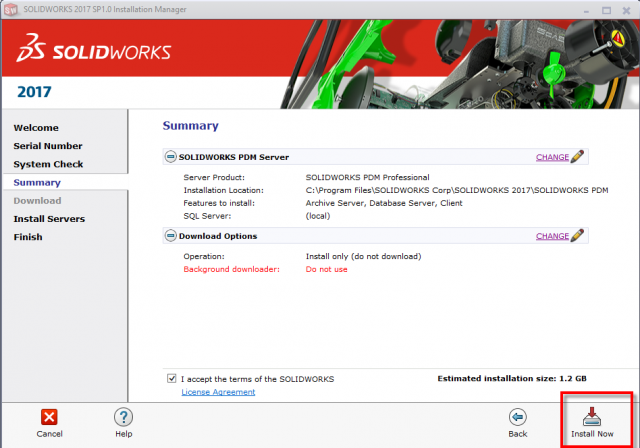
Task: Click the installation location path text
Action: [x=457, y=190]
